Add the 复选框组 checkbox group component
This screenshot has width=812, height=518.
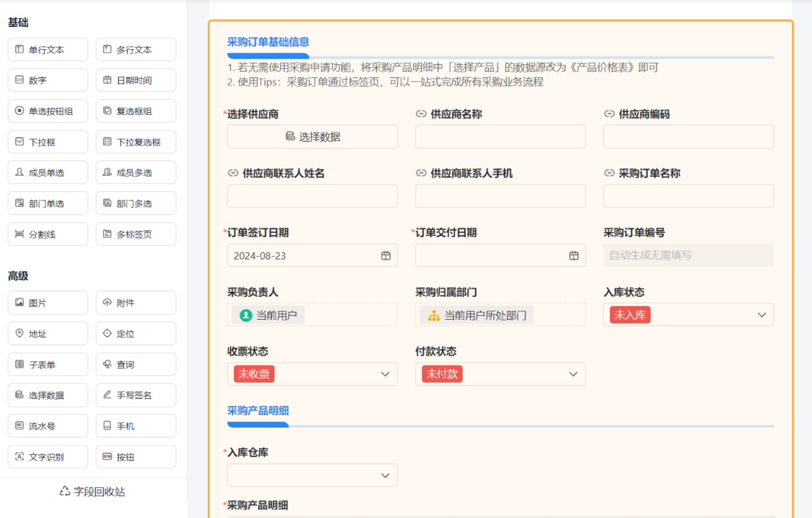pos(136,112)
